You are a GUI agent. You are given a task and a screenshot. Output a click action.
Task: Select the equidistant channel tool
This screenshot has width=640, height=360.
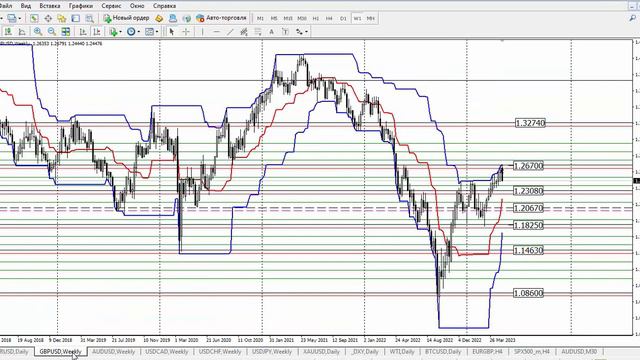click(244, 32)
